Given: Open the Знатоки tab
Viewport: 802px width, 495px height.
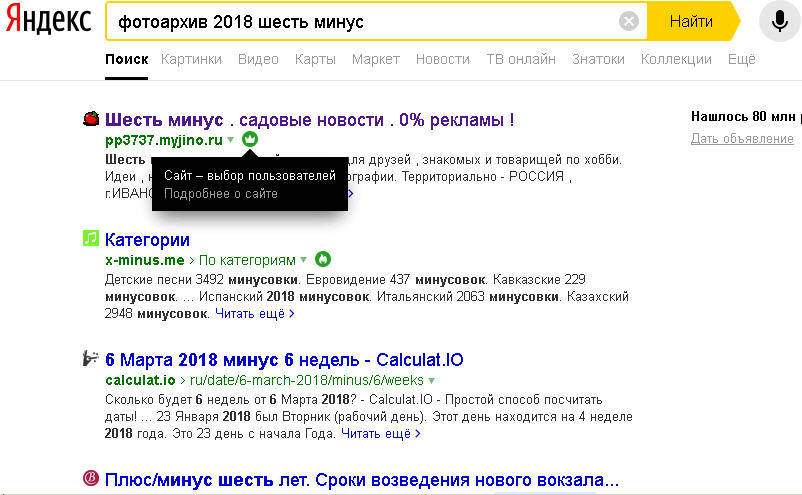Looking at the screenshot, I should click(598, 59).
